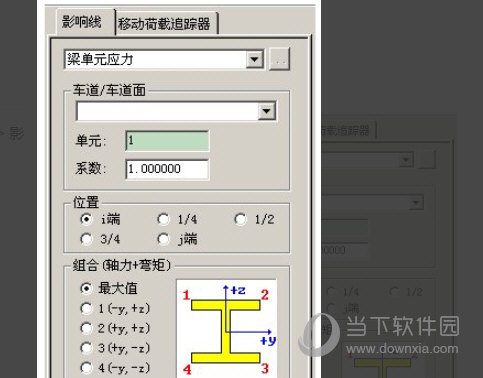Viewport: 483px width, 378px height.
Task: Click the I-beam section diagram
Action: coord(226,329)
